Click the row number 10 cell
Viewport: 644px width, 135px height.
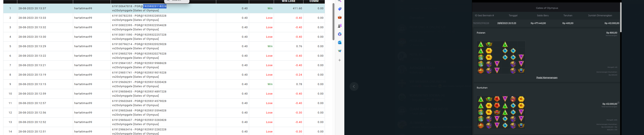coord(10,94)
